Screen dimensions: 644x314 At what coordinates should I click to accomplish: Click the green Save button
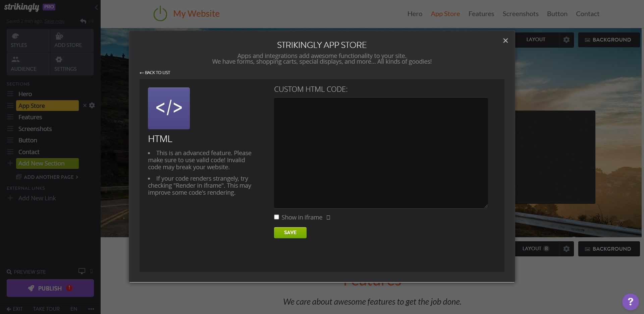point(290,233)
